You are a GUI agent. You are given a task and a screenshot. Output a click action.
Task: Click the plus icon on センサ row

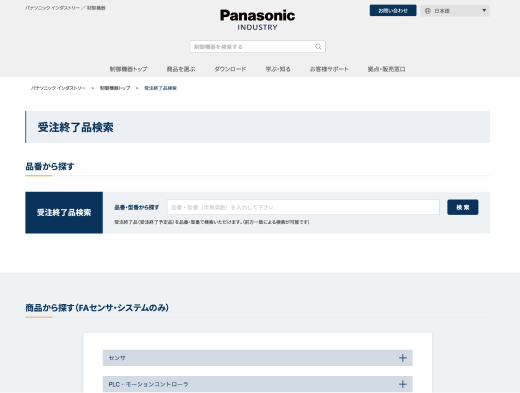(403, 358)
